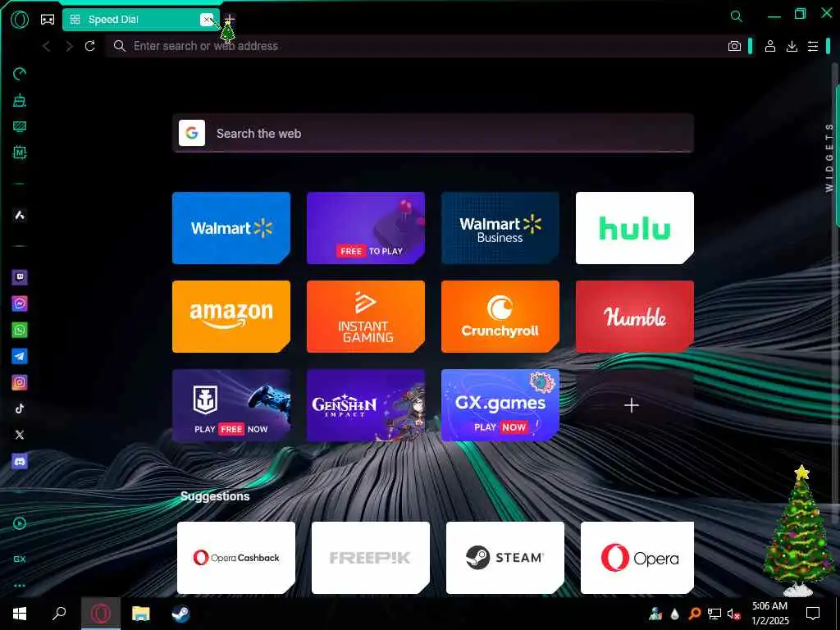
Task: Click the muted volume tray icon
Action: (734, 614)
